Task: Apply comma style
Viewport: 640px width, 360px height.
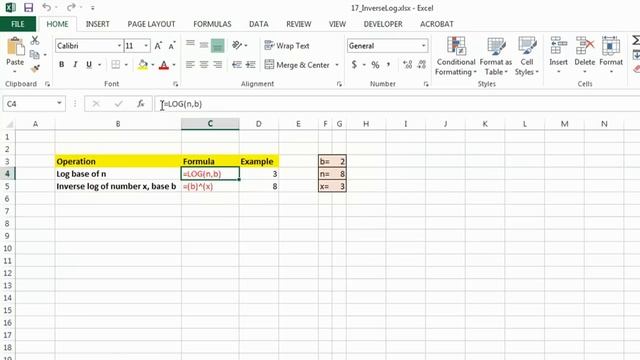Action: [x=389, y=64]
